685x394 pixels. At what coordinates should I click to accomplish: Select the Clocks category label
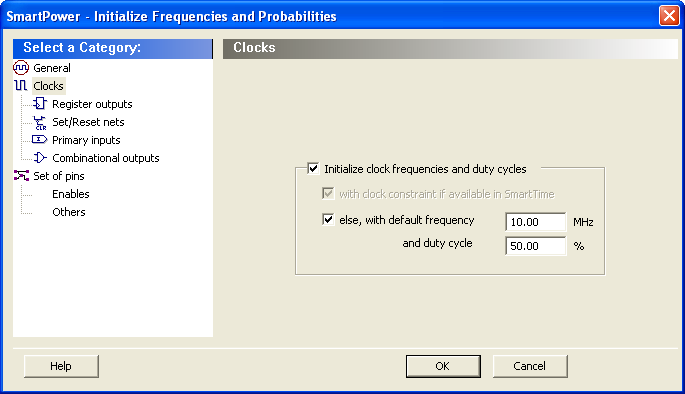pyautogui.click(x=48, y=86)
